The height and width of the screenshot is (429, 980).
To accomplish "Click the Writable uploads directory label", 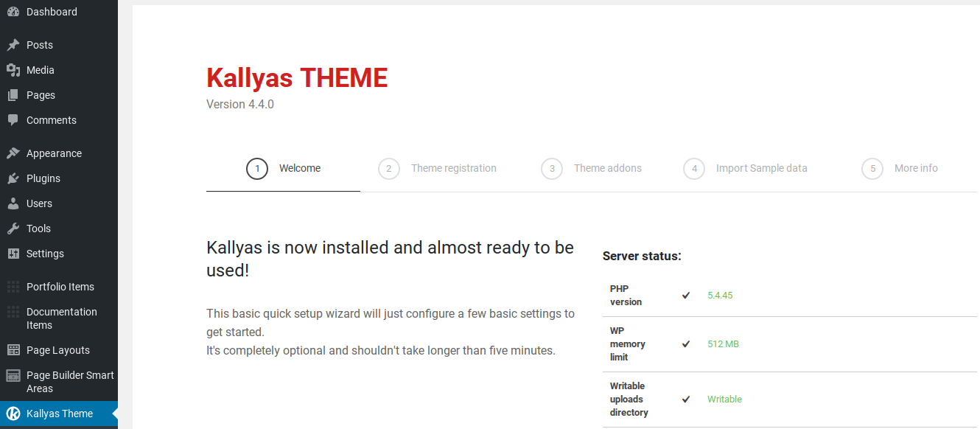I will pos(629,400).
